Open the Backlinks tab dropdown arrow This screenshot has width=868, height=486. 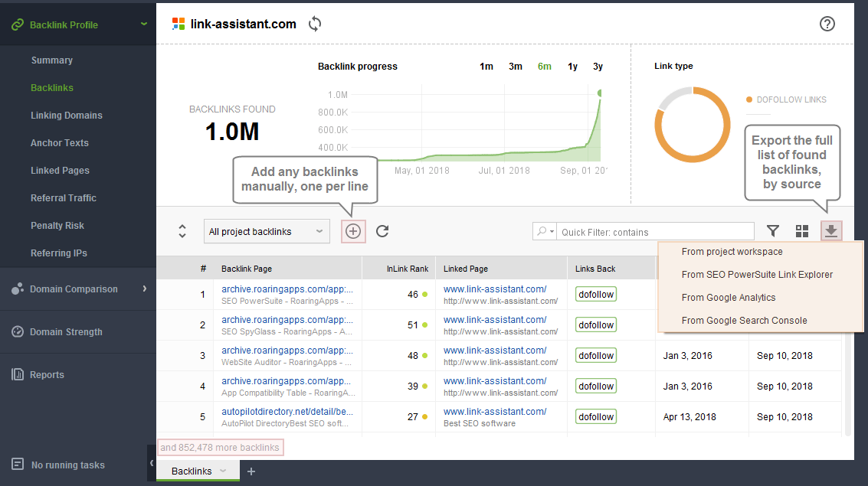[223, 471]
